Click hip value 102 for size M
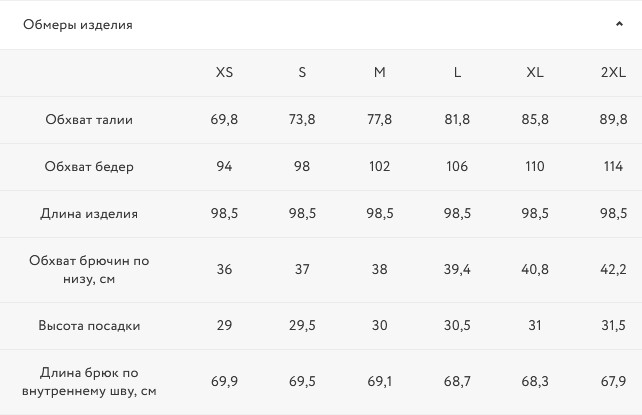This screenshot has width=642, height=415. click(x=380, y=167)
